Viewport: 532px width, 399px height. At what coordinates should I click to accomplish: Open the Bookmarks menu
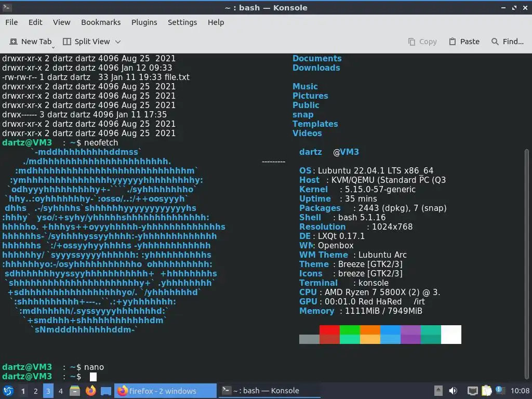coord(101,22)
